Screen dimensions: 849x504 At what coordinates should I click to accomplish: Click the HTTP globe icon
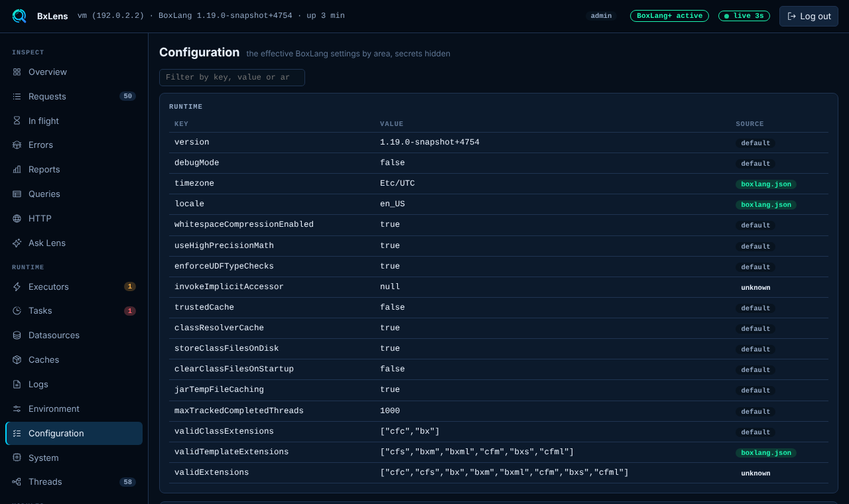click(17, 218)
